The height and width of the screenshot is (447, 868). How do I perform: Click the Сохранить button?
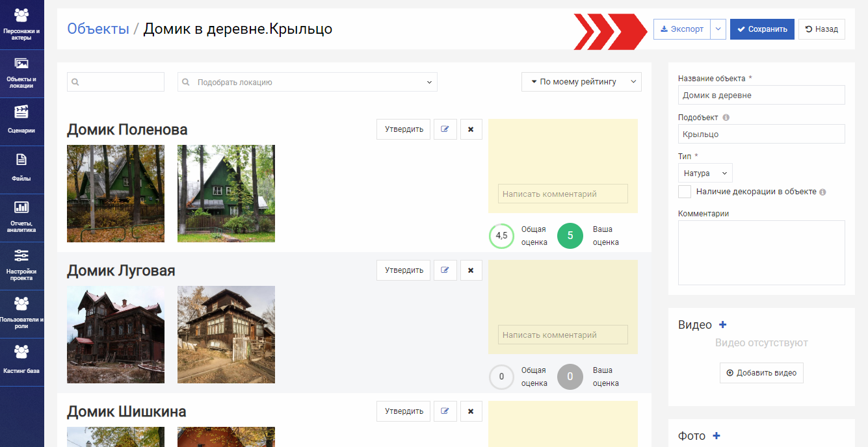point(762,29)
